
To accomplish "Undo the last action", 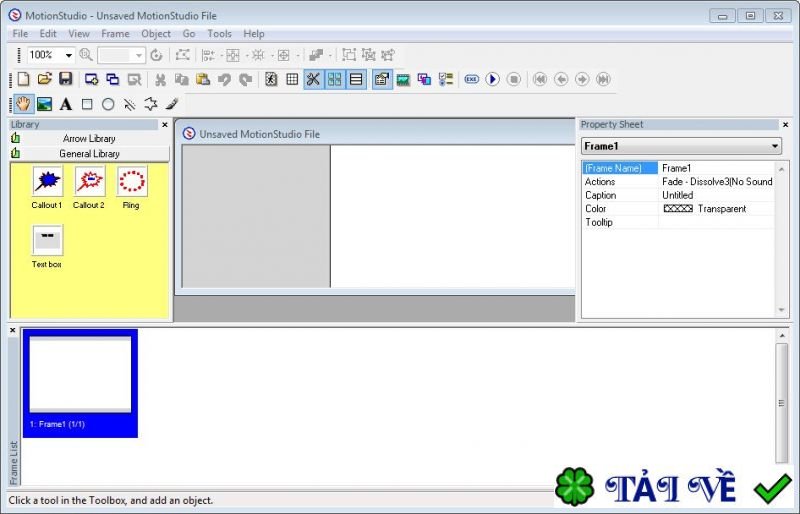I will coord(224,79).
